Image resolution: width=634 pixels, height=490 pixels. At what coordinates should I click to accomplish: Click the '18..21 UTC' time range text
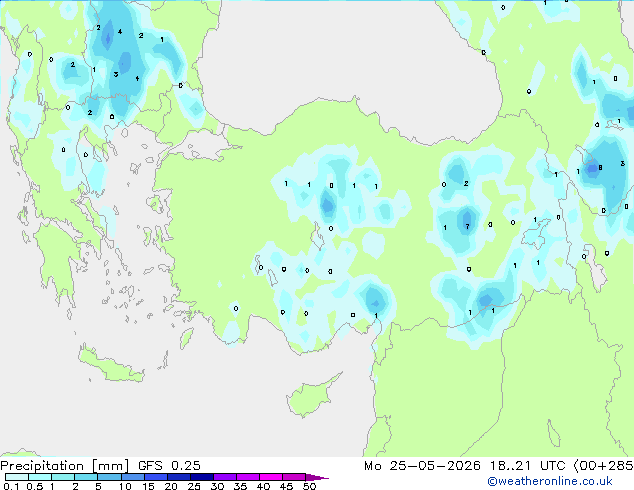[x=527, y=466]
